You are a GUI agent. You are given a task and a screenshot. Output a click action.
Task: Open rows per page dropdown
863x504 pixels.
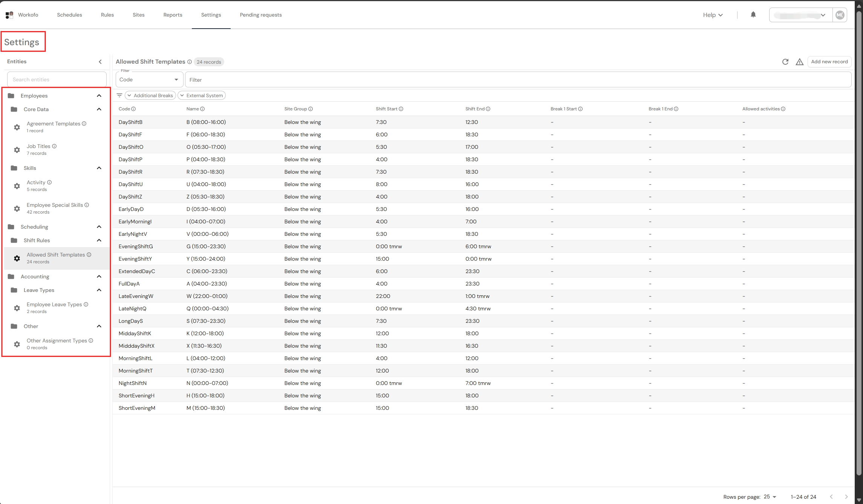tap(770, 496)
